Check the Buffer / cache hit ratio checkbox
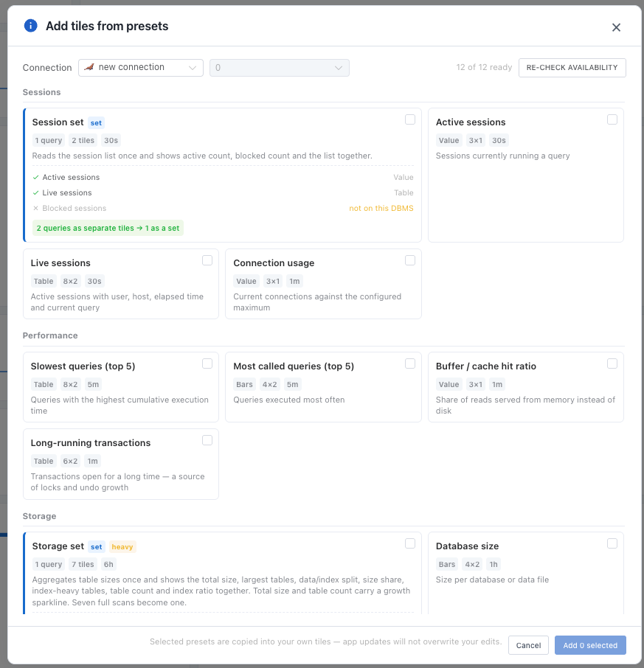This screenshot has height=668, width=644. pyautogui.click(x=612, y=363)
